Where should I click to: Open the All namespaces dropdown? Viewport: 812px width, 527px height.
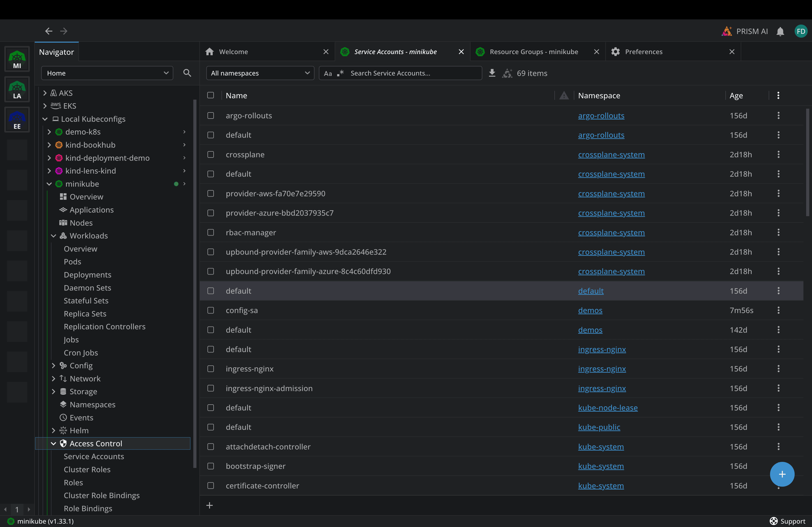coord(260,73)
